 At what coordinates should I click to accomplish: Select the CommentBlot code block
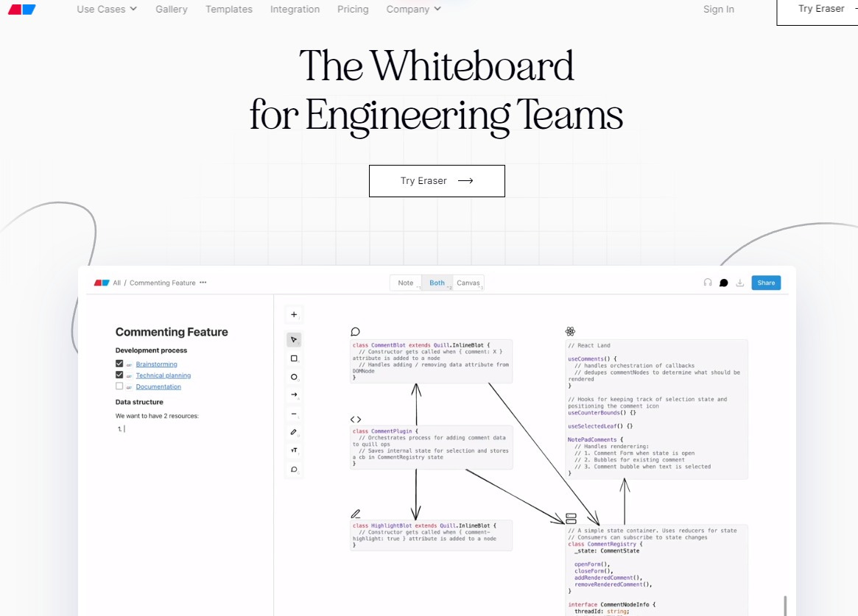coord(431,361)
